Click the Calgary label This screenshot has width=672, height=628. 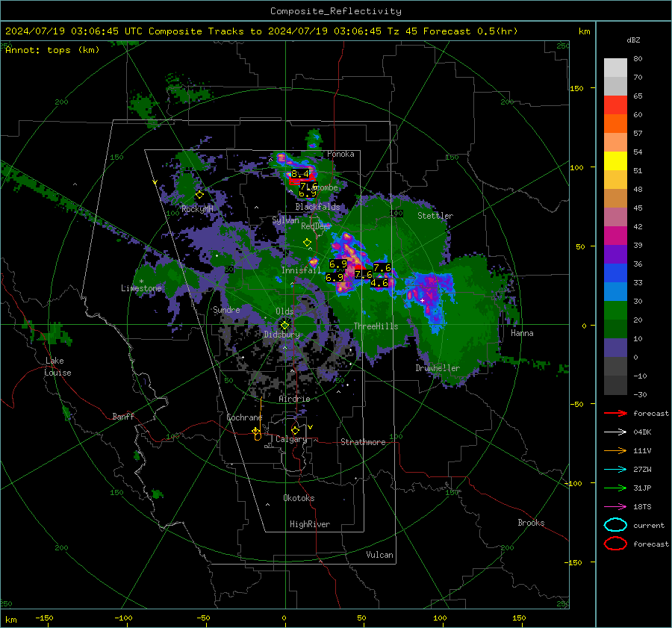coord(291,439)
